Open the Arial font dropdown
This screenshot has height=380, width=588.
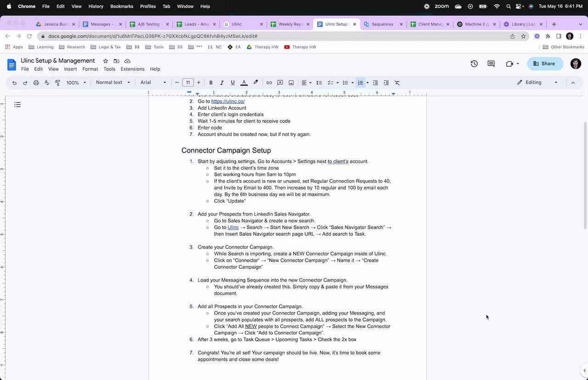point(153,83)
